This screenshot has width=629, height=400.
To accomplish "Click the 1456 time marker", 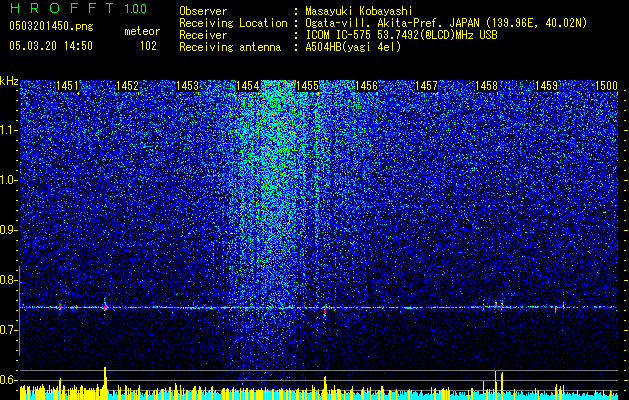I will click(367, 85).
